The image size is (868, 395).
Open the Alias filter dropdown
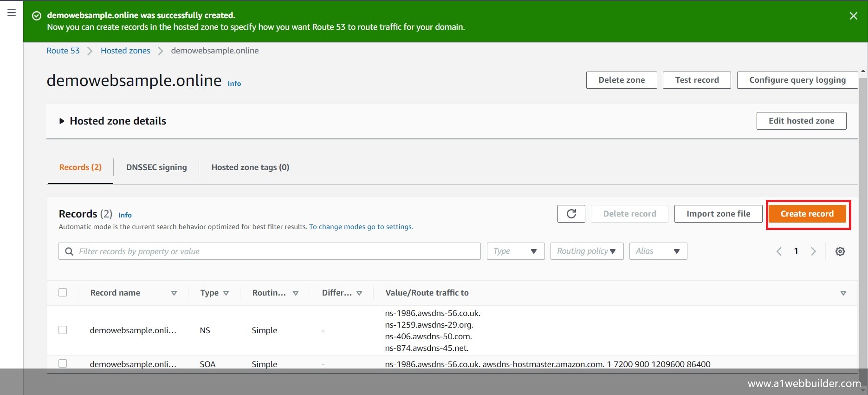point(658,251)
